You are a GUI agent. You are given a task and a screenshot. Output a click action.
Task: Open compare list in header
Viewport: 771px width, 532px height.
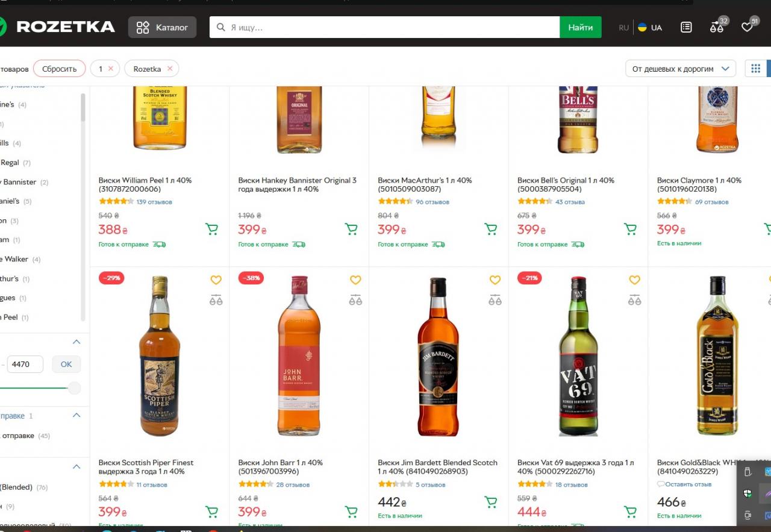click(717, 27)
